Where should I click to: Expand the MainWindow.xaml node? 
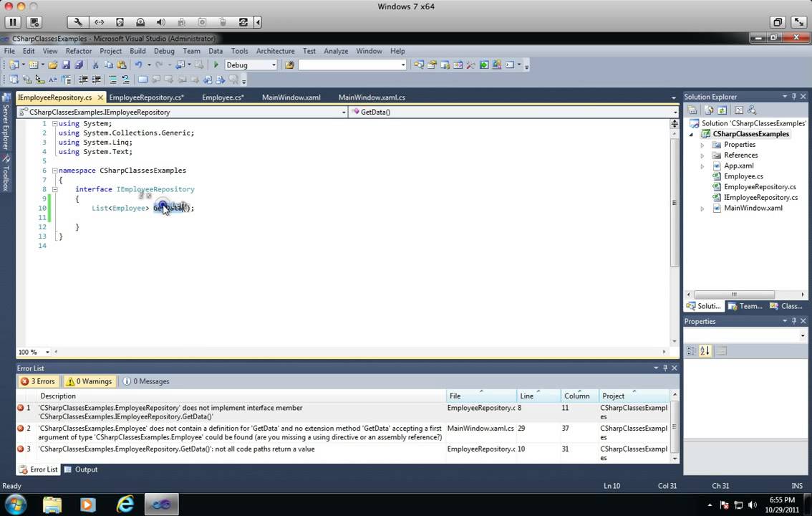coord(702,209)
